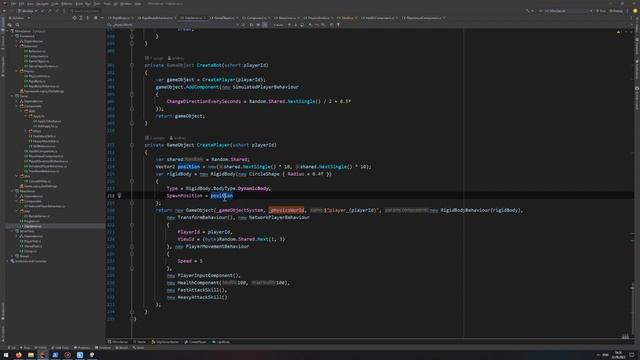Click the Rider icon in taskbar

[x=43, y=355]
